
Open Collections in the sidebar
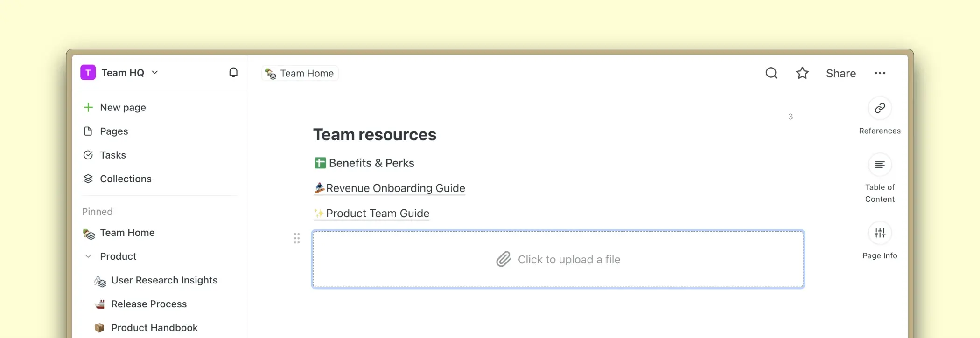pos(125,179)
